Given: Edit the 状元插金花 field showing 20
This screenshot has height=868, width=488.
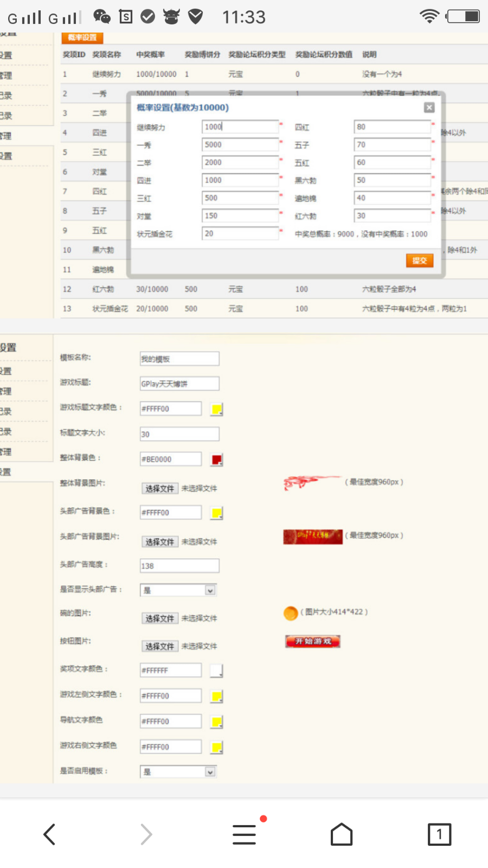Looking at the screenshot, I should point(240,233).
